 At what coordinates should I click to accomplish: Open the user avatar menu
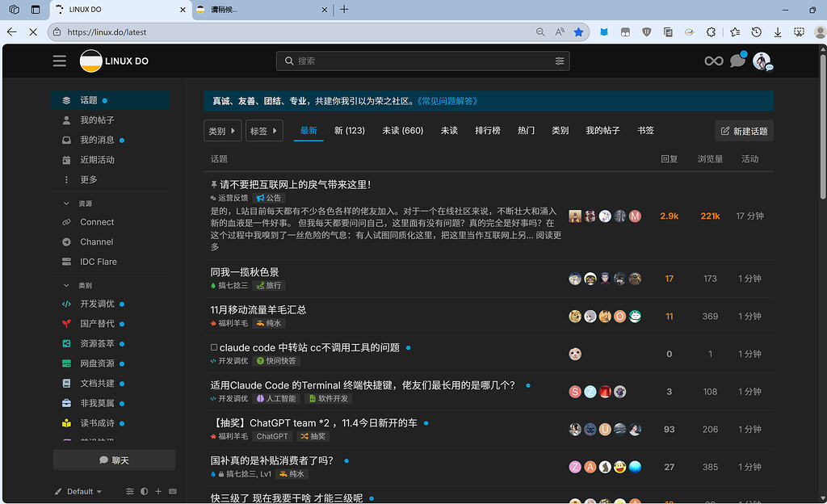(x=762, y=61)
